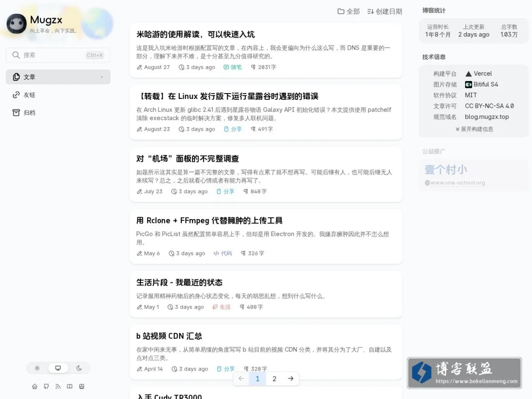Open the 全部 category filter
Image resolution: width=532 pixels, height=399 pixels.
349,12
